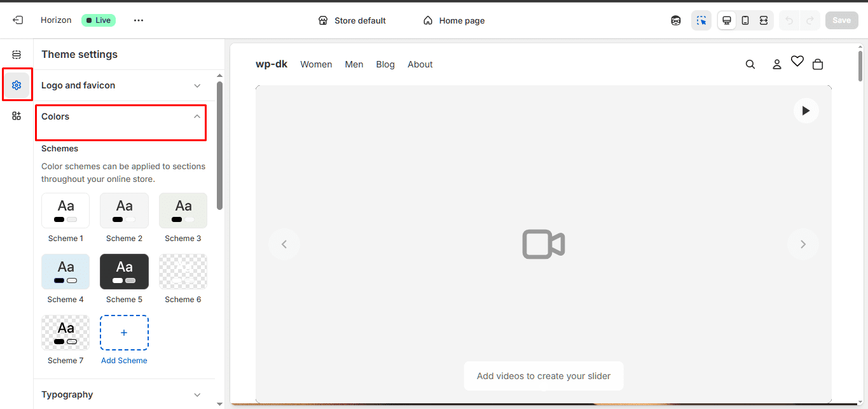The width and height of the screenshot is (868, 409).
Task: Select the dark Scheme 5 swatch
Action: 124,272
